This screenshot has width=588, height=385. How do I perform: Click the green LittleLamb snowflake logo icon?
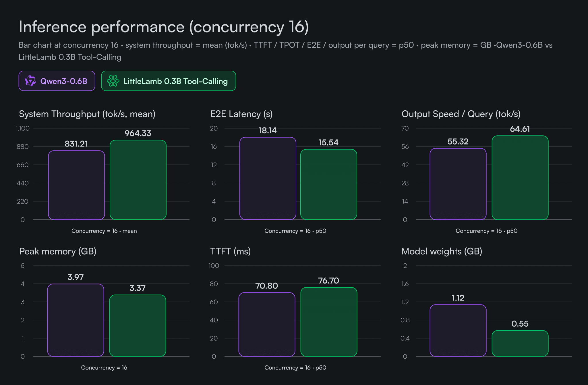tap(113, 81)
